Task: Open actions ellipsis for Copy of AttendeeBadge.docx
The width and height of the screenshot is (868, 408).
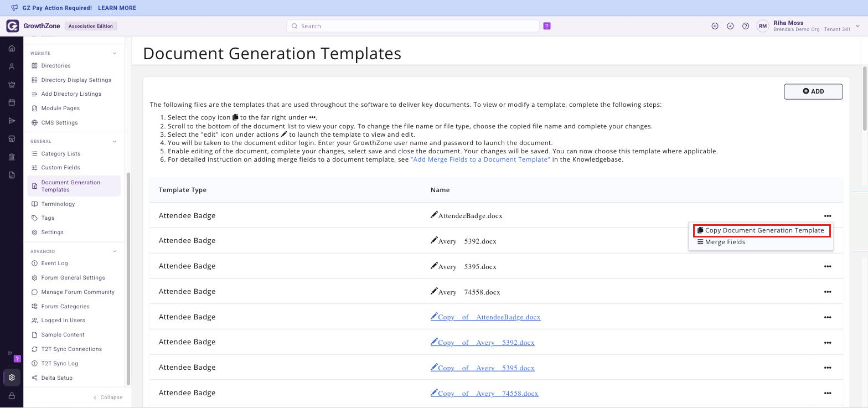Action: 828,317
